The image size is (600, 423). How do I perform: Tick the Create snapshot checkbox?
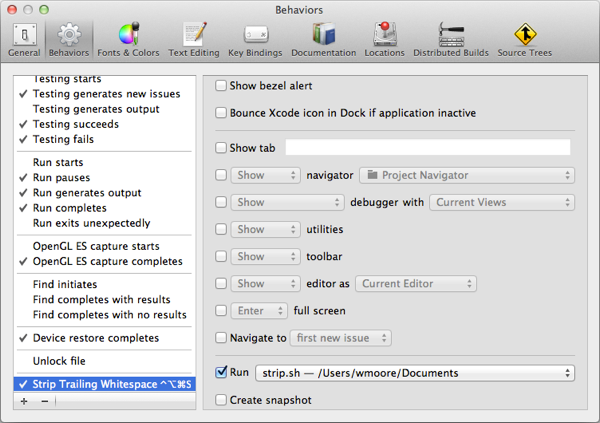[222, 400]
